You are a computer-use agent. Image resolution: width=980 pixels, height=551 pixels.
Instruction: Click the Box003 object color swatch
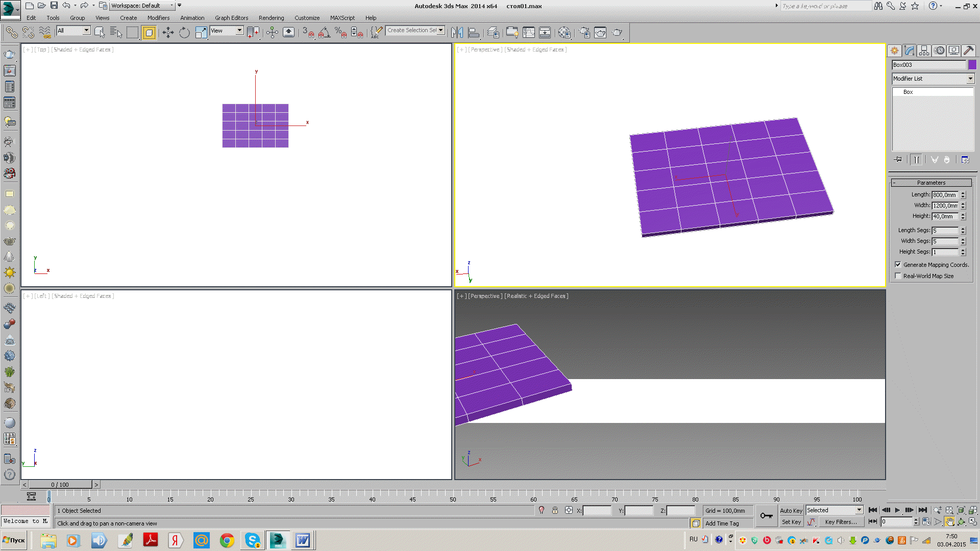pos(972,65)
